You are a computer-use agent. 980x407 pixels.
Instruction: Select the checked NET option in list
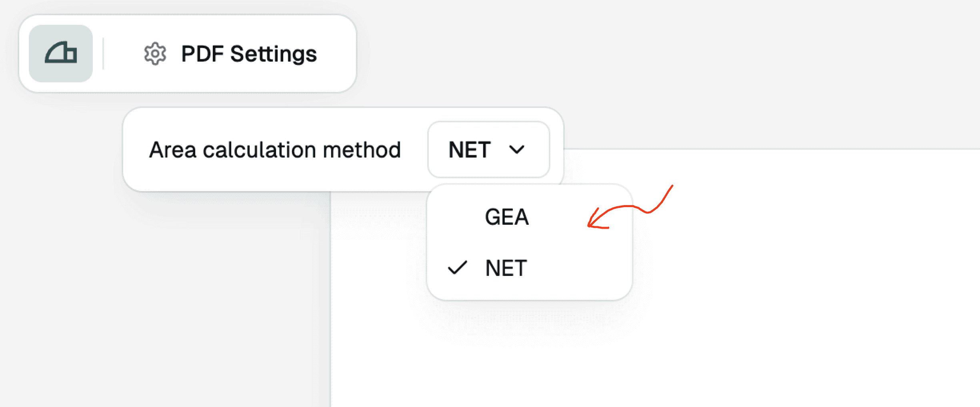tap(506, 268)
